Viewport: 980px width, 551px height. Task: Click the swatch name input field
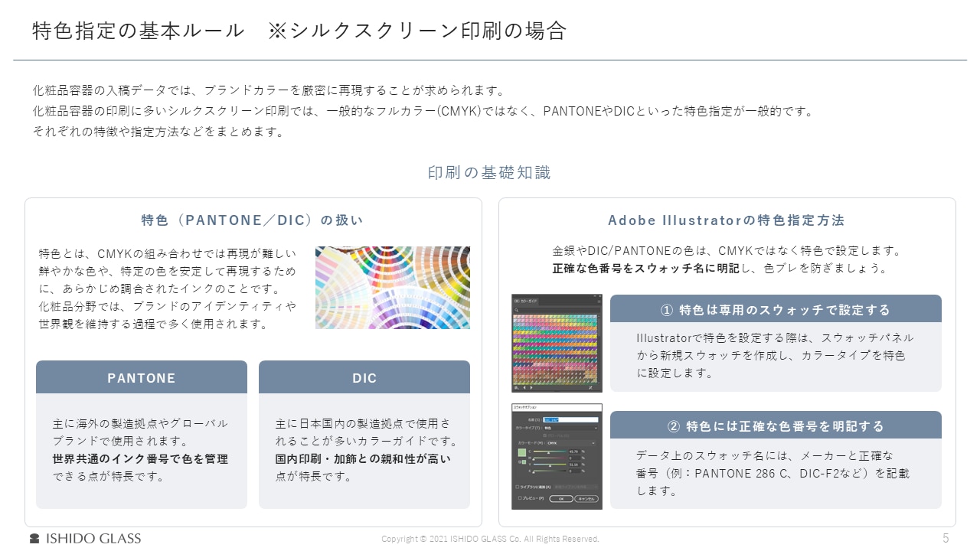click(570, 419)
